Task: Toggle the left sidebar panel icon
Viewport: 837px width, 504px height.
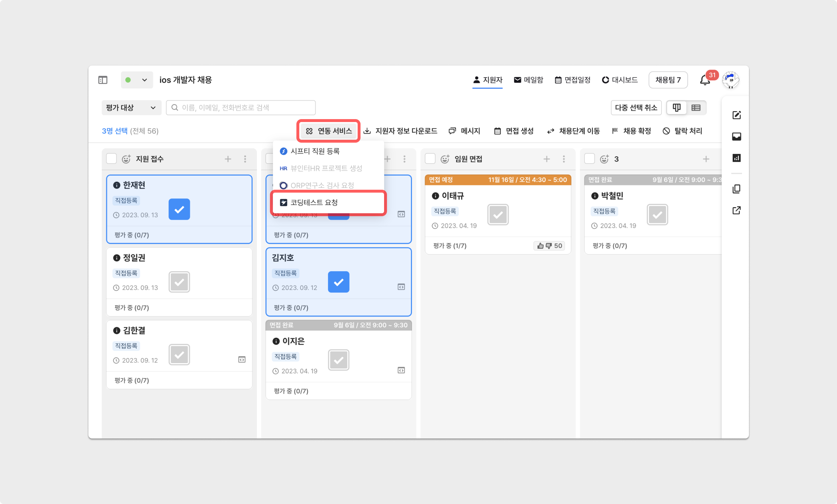Action: tap(103, 80)
